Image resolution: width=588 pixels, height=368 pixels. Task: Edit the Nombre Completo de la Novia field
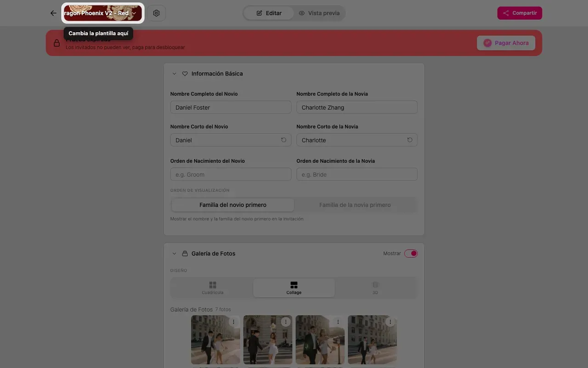click(357, 107)
